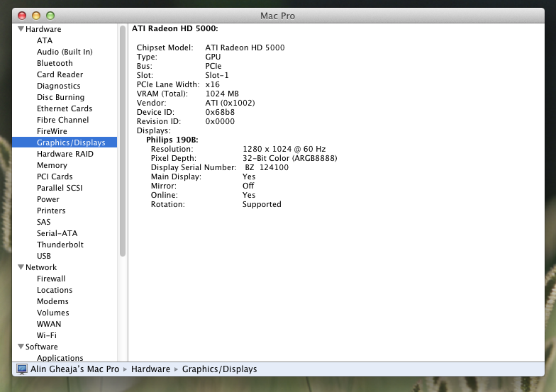Click the "ATI (0x1002)" vendor value
Screen dimensions: 556x392
(x=230, y=103)
